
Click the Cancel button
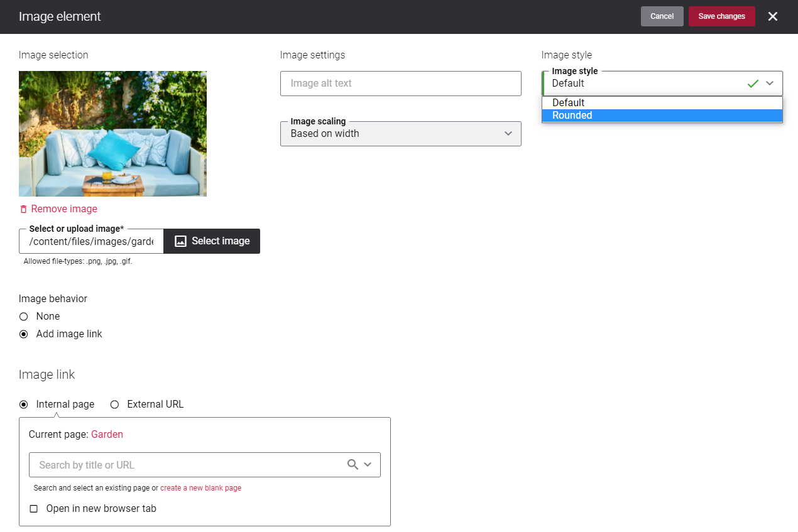point(662,16)
